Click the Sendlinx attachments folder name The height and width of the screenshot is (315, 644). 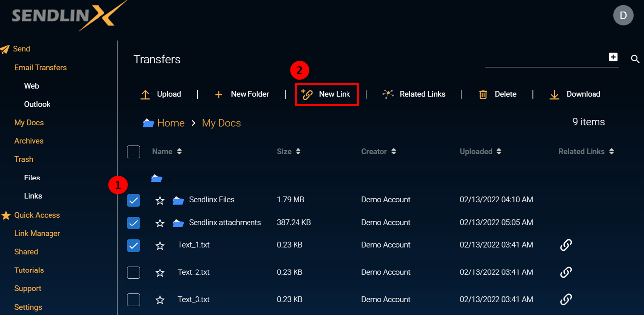coord(225,223)
